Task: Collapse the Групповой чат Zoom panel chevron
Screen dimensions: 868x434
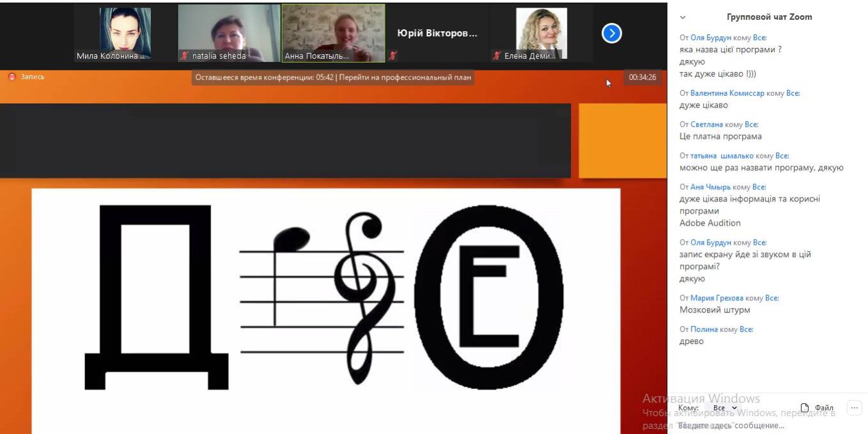Action: tap(683, 17)
